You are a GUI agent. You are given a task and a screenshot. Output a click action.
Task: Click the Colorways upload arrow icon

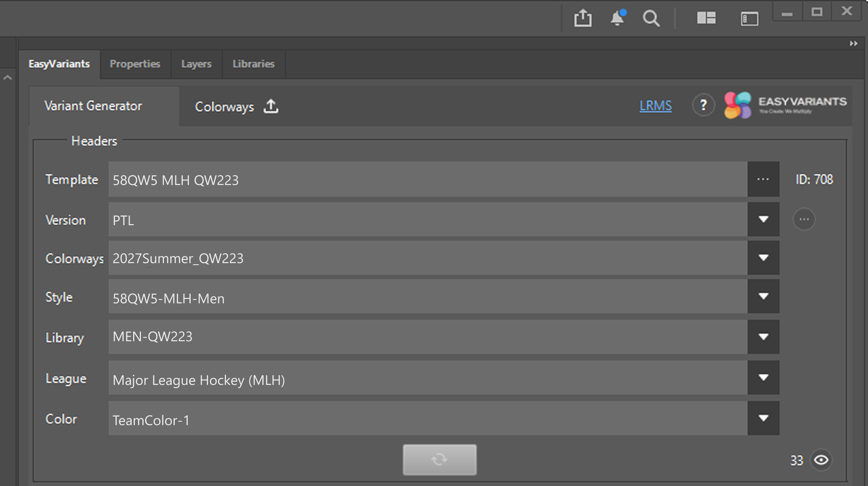pos(271,106)
